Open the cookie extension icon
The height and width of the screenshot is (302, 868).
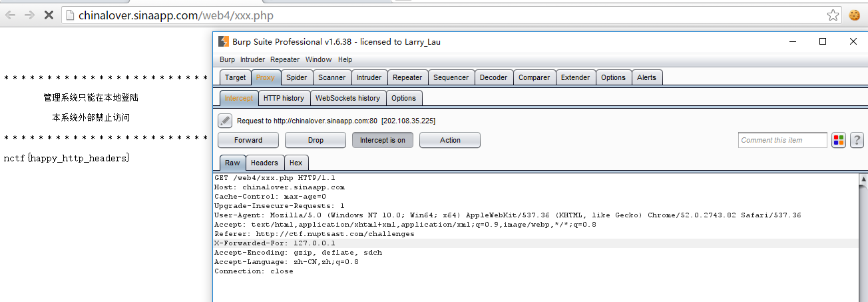(854, 15)
